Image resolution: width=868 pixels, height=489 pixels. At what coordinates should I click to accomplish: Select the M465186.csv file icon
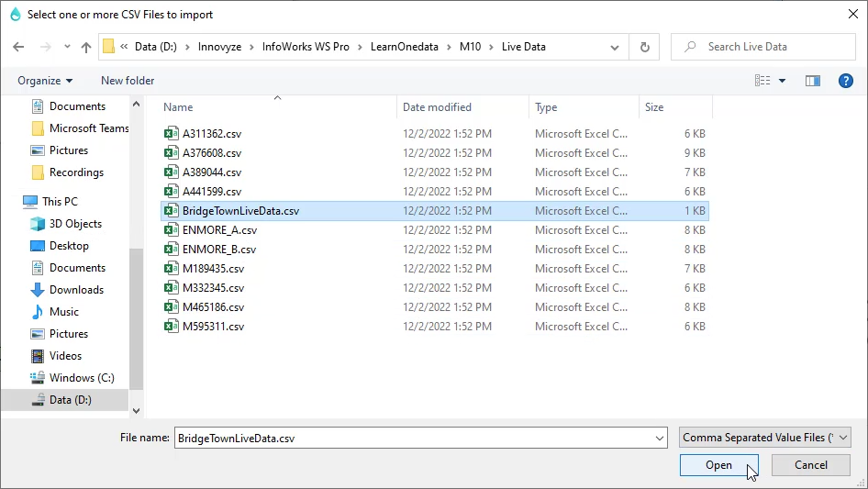(171, 307)
